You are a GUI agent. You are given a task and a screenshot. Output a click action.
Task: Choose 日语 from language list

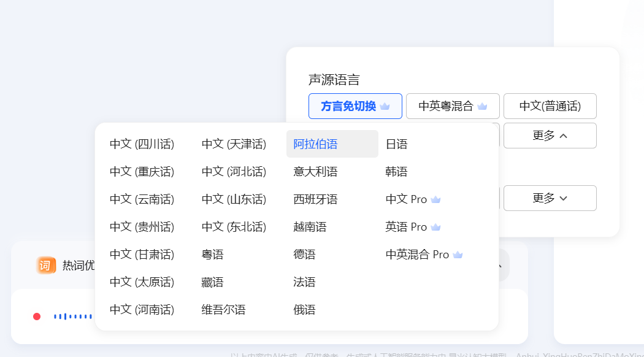[x=396, y=144]
